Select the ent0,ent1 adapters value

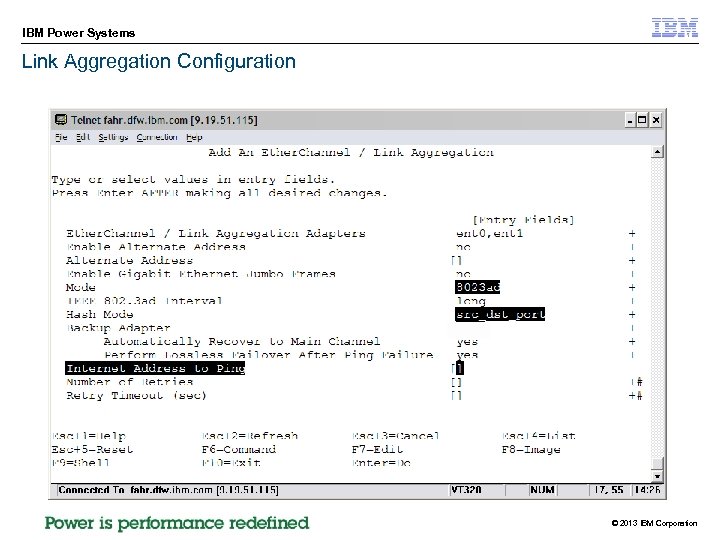click(x=489, y=233)
